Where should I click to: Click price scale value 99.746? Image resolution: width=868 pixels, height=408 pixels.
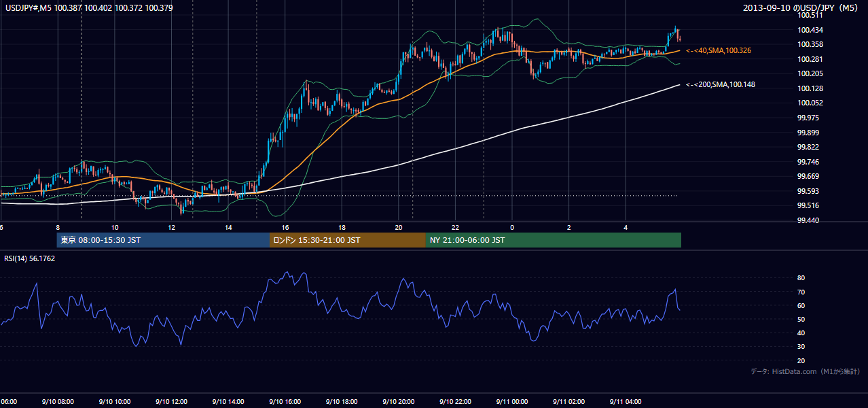pos(809,162)
